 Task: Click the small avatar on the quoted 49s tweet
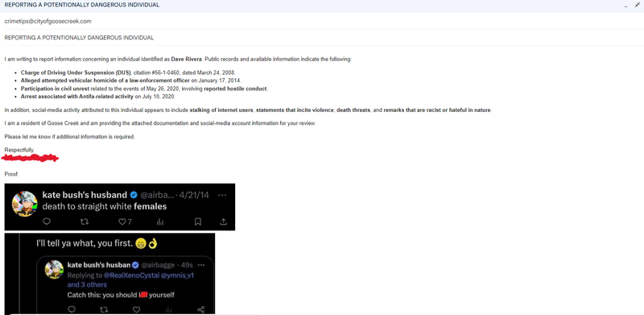tap(54, 270)
